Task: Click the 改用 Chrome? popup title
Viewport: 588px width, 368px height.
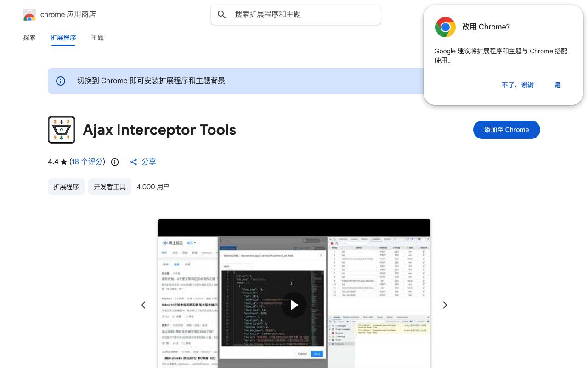Action: [486, 27]
